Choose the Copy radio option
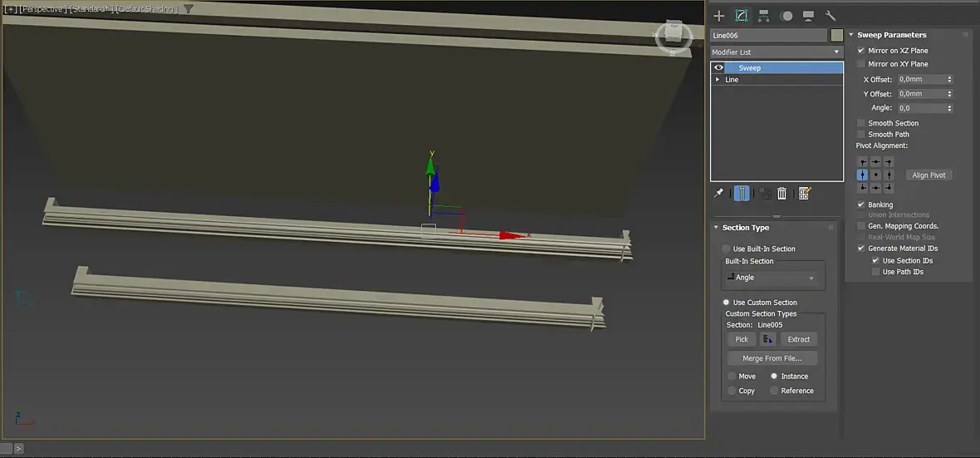 point(732,391)
